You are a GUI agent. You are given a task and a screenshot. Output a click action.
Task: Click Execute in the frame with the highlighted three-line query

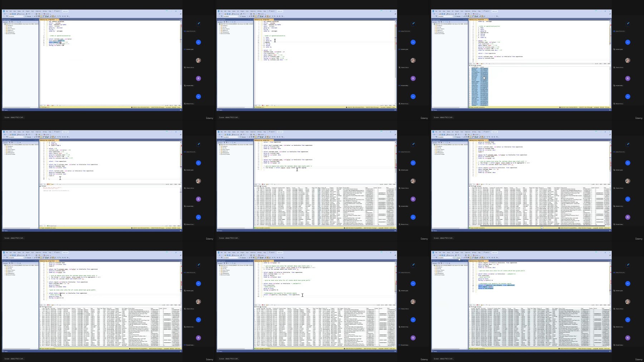point(458,257)
